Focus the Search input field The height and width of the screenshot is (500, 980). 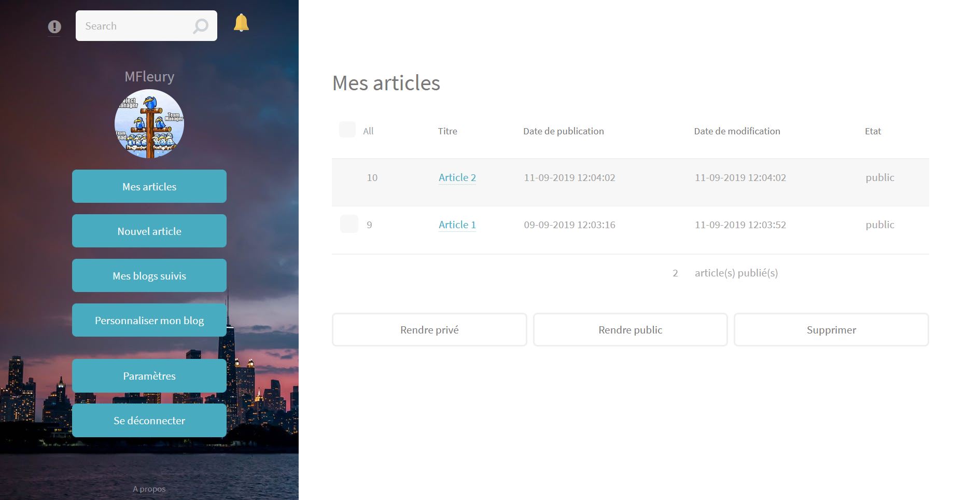[146, 26]
